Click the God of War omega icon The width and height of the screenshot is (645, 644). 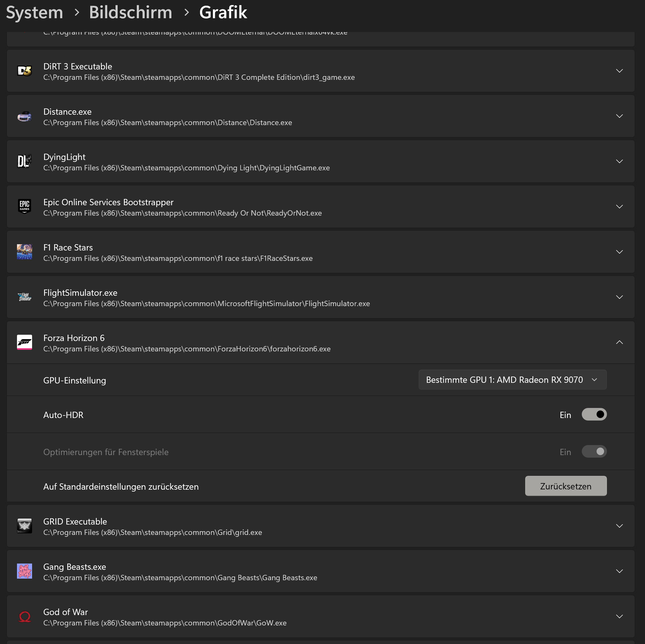click(x=24, y=617)
